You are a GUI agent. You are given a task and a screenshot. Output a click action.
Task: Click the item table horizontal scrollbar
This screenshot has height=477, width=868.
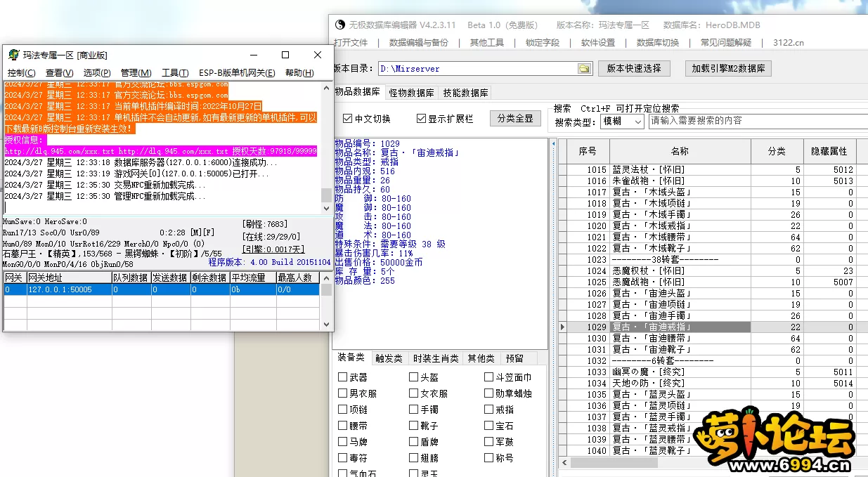pos(713,463)
